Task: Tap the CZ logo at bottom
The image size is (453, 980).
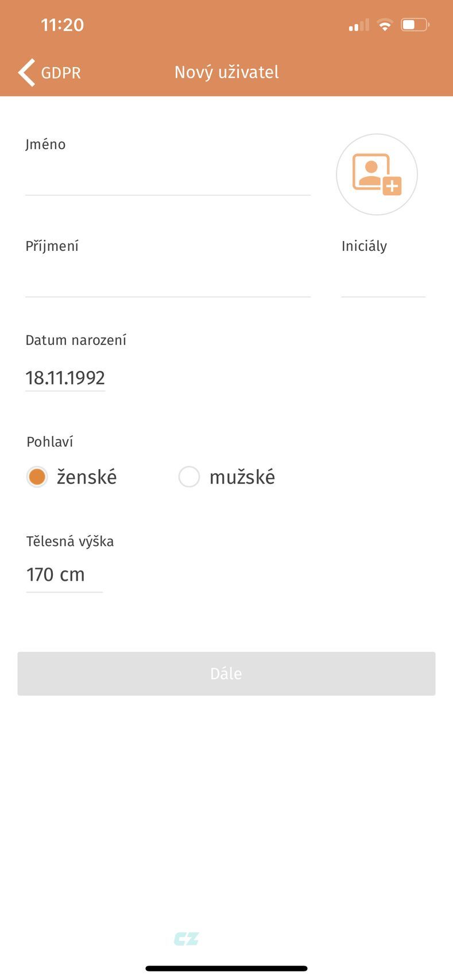Action: tap(187, 939)
